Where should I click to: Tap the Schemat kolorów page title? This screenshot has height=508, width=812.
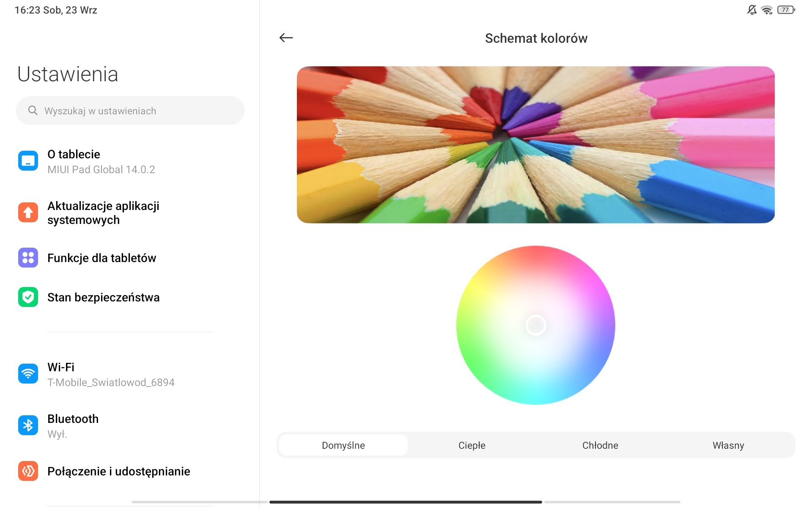pos(536,39)
